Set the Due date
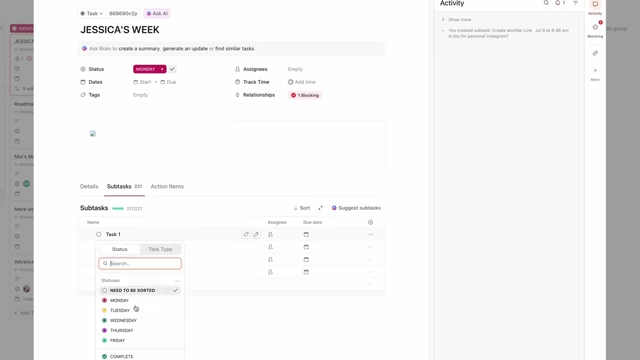 pos(168,82)
